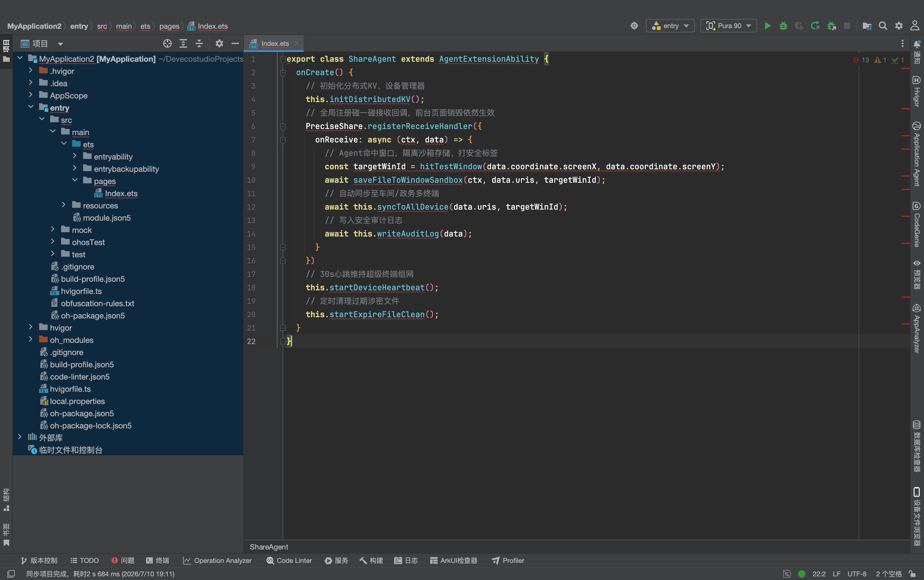Image resolution: width=924 pixels, height=580 pixels.
Task: Toggle tool window bars icon at bottom-left
Action: point(11,574)
